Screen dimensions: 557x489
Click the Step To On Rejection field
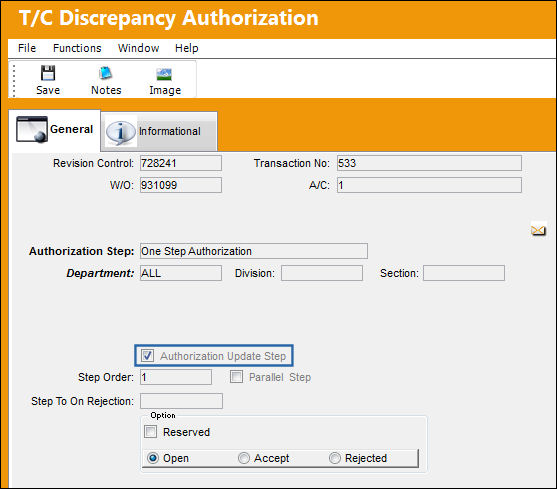click(182, 401)
